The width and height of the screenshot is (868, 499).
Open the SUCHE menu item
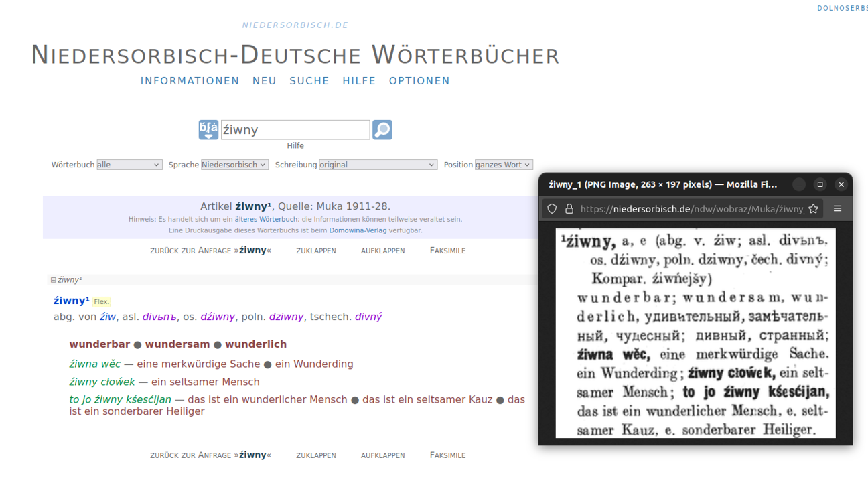click(309, 80)
